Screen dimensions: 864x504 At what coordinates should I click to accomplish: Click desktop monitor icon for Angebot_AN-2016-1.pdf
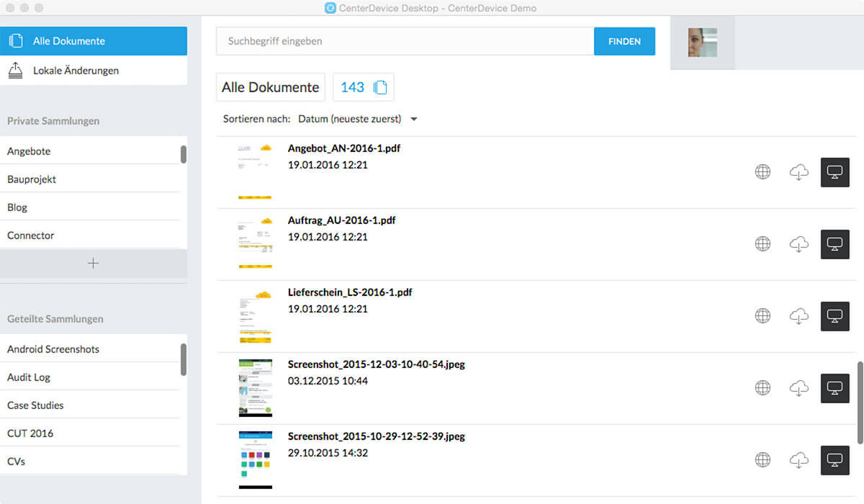[835, 172]
